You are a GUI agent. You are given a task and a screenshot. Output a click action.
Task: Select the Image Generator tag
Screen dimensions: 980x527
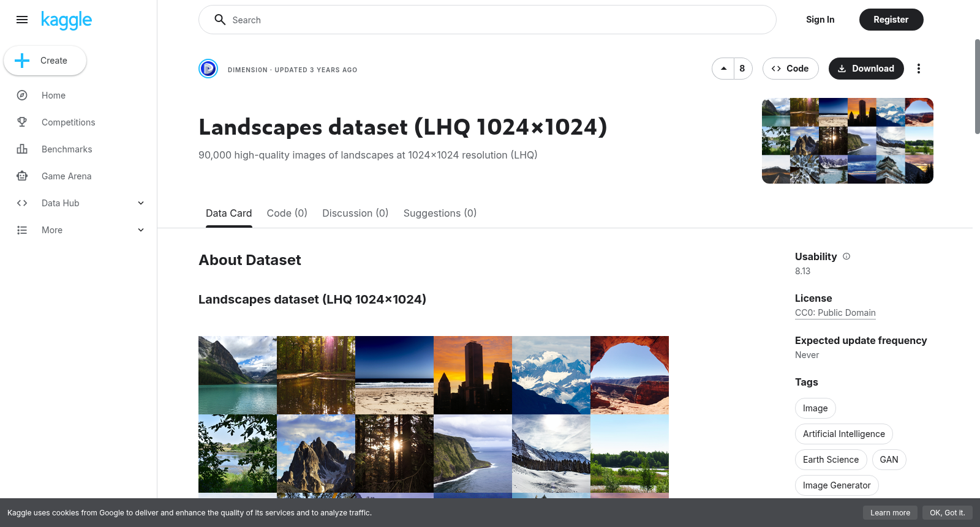coord(837,485)
